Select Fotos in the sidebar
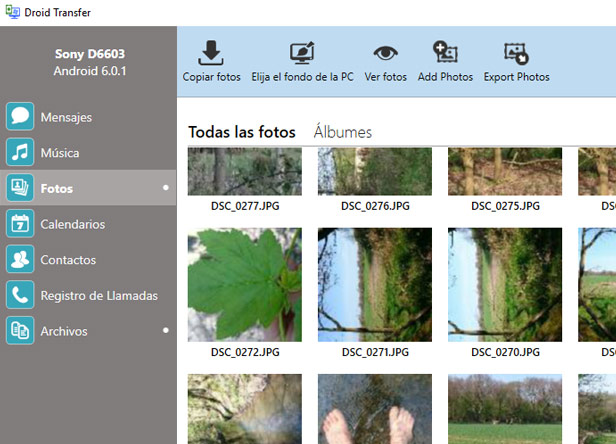The height and width of the screenshot is (444, 616). click(x=56, y=188)
